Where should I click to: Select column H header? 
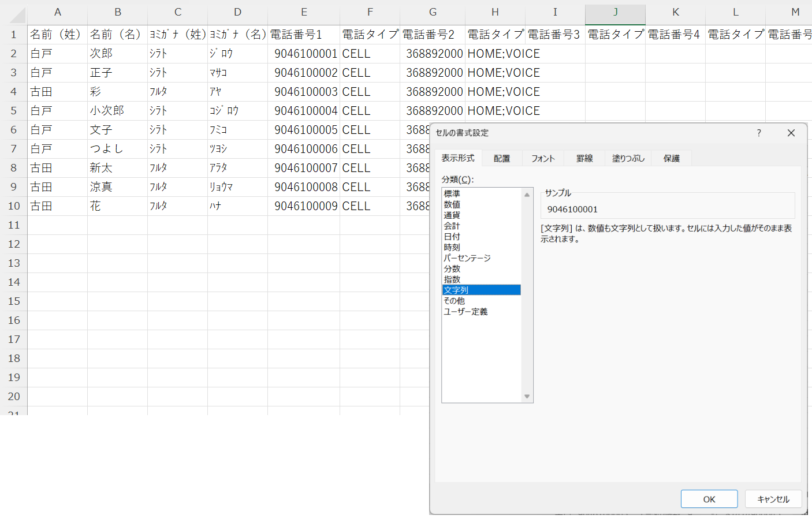[x=495, y=12]
